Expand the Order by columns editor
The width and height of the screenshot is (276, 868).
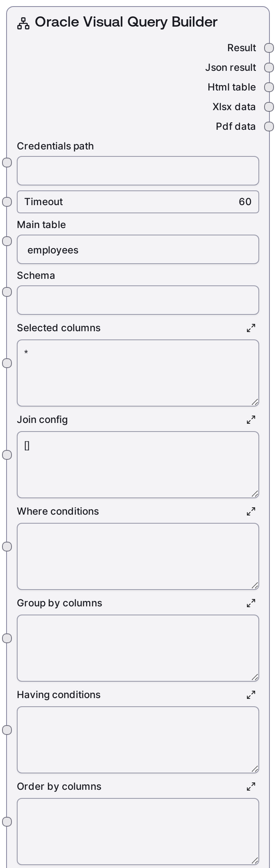[251, 787]
